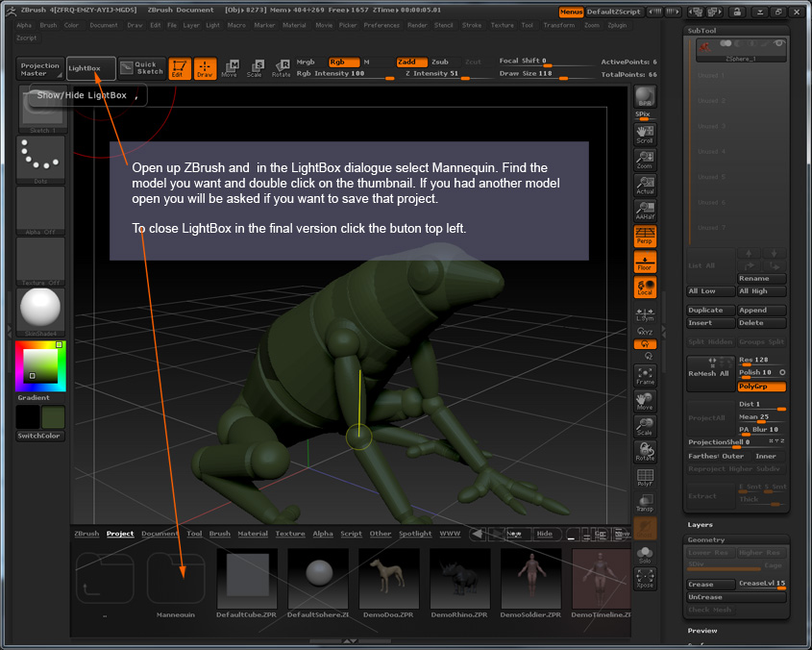This screenshot has height=650, width=812.
Task: Toggle the LightBox button
Action: tap(90, 68)
